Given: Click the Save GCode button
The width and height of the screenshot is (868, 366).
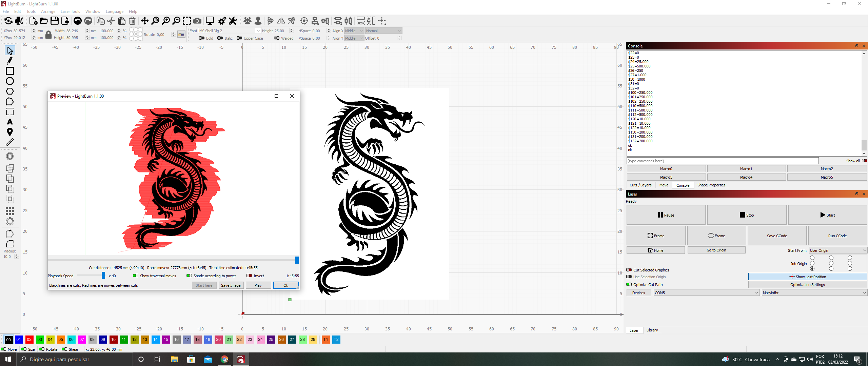Looking at the screenshot, I should point(777,236).
